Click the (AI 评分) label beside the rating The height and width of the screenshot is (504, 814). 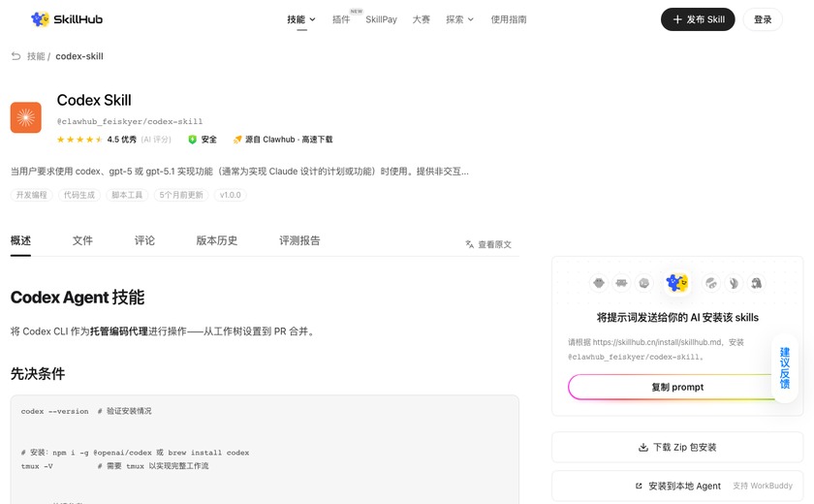coord(156,140)
